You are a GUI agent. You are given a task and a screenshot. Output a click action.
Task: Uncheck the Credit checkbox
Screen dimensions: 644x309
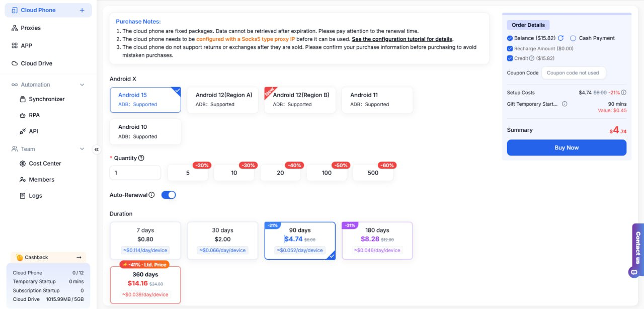click(510, 58)
